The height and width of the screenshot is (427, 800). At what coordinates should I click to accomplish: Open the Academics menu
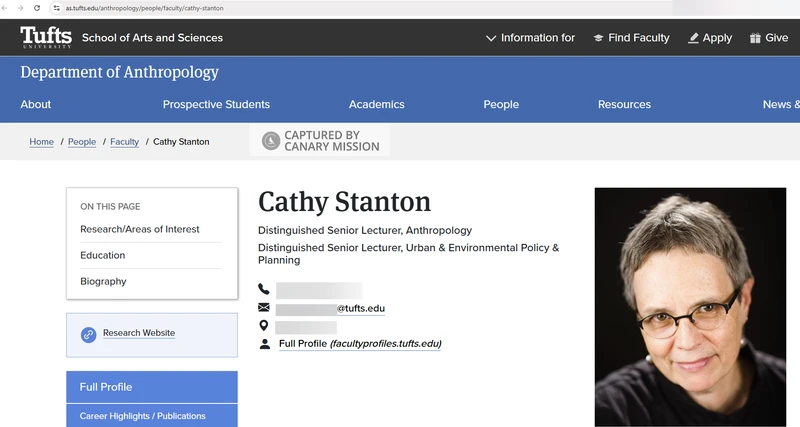377,104
